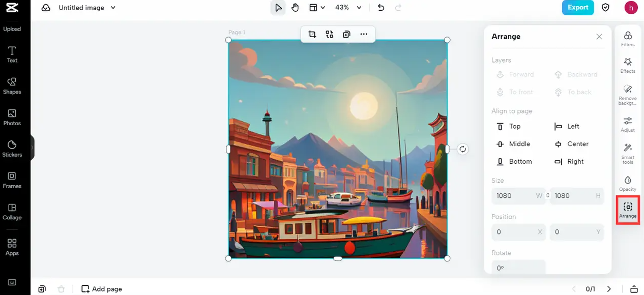Open keyboard shortcuts icon in sidebar

[12, 282]
